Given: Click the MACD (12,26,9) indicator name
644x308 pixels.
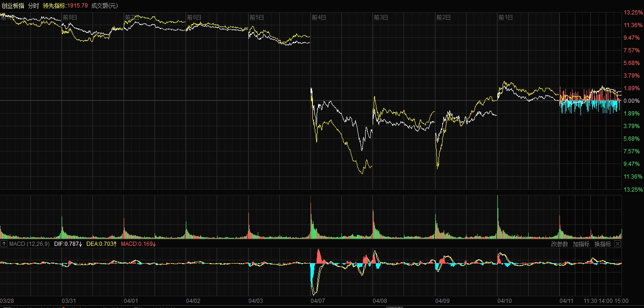Looking at the screenshot, I should pos(29,244).
